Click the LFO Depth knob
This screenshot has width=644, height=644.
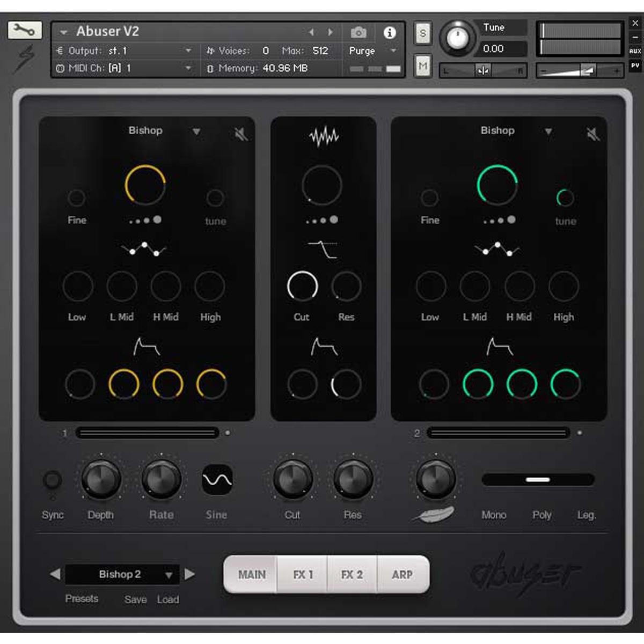[x=101, y=479]
